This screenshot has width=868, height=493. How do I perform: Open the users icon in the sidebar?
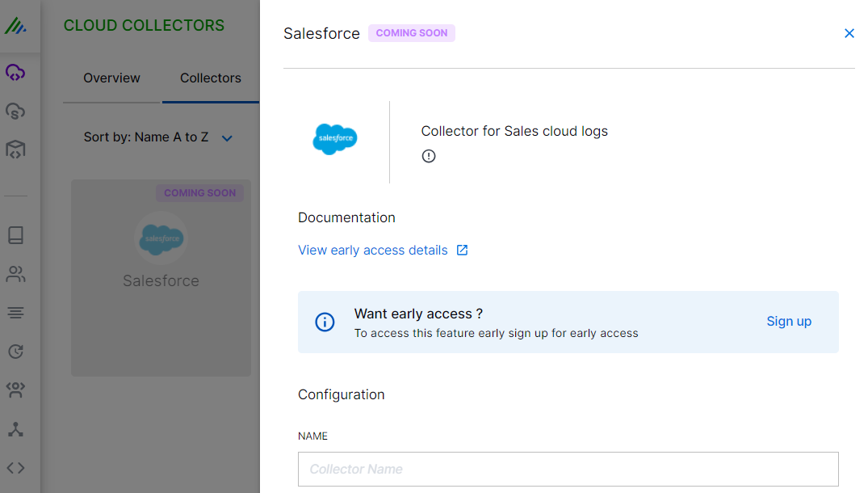tap(15, 274)
